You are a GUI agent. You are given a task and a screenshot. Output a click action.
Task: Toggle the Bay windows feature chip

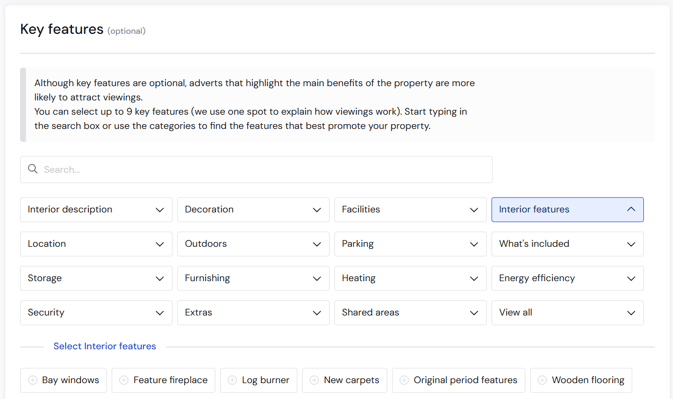click(64, 380)
